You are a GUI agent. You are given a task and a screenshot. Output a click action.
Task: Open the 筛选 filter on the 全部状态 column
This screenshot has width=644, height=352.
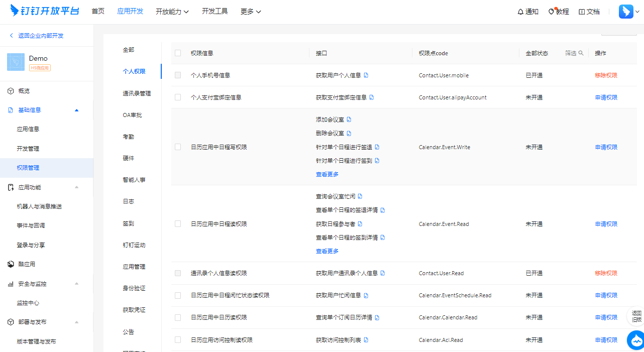[x=574, y=53]
